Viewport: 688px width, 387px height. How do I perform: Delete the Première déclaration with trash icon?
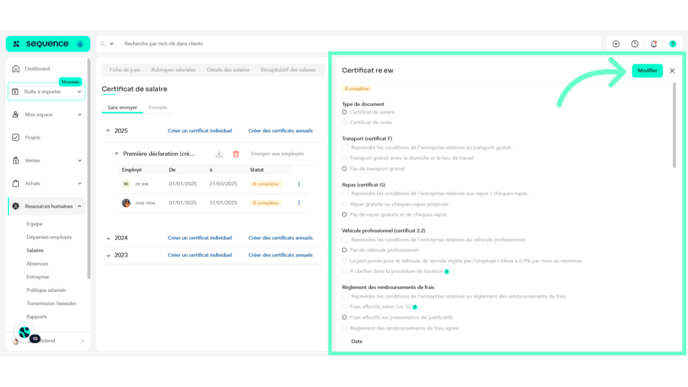tap(236, 154)
